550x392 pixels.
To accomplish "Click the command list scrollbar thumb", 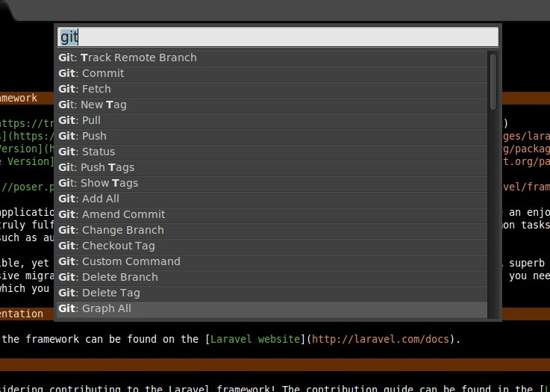I will pos(493,81).
